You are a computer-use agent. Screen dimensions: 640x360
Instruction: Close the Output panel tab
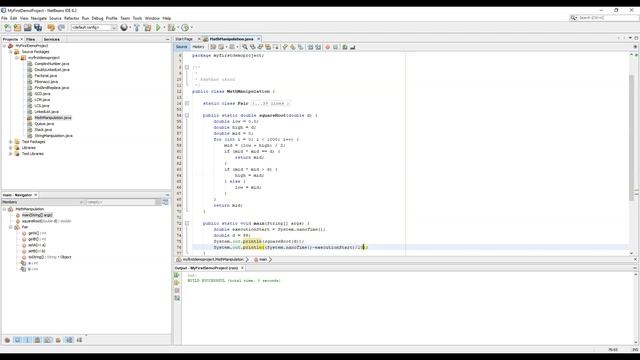(x=242, y=268)
